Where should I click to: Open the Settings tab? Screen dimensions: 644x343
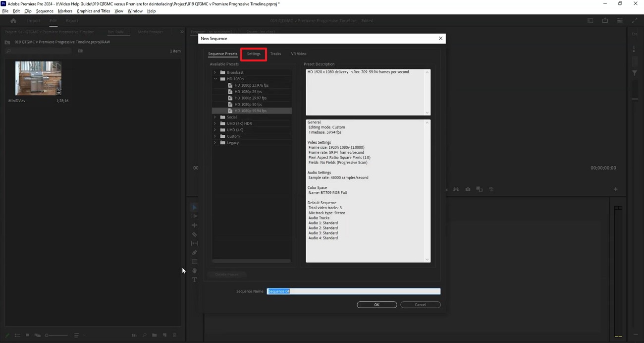coord(254,54)
